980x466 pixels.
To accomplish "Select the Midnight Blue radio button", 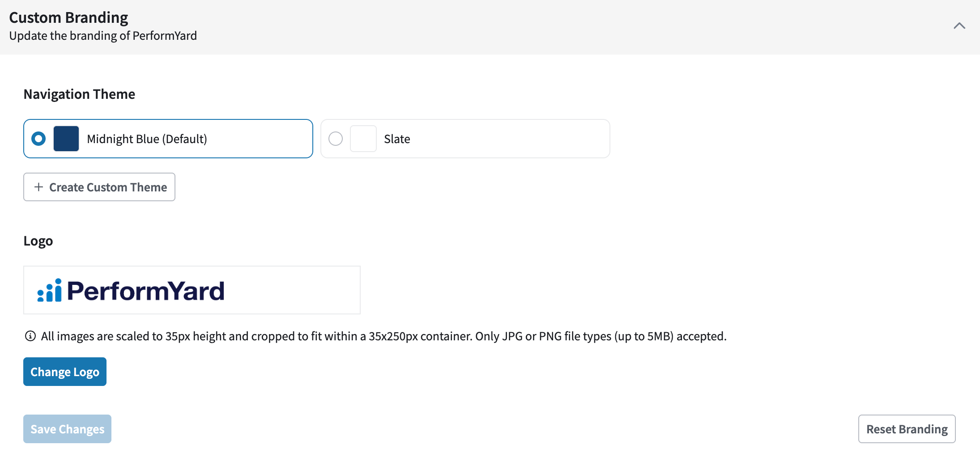I will click(x=38, y=139).
